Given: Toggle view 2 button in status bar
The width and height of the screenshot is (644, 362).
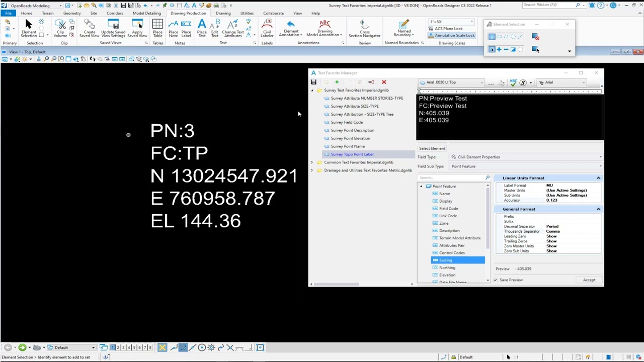Looking at the screenshot, I should pyautogui.click(x=118, y=347).
